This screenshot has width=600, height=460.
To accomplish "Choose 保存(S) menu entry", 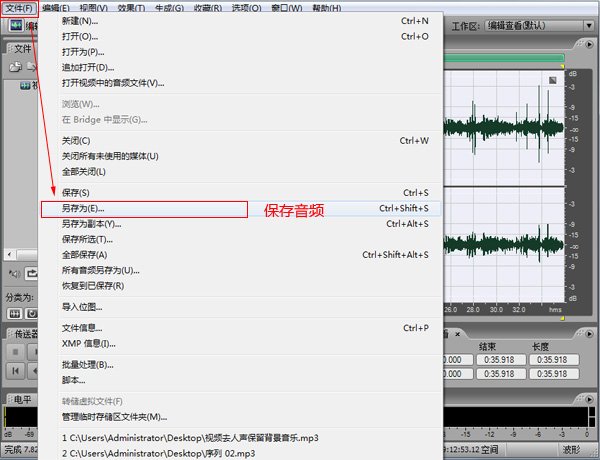I will pyautogui.click(x=241, y=193).
